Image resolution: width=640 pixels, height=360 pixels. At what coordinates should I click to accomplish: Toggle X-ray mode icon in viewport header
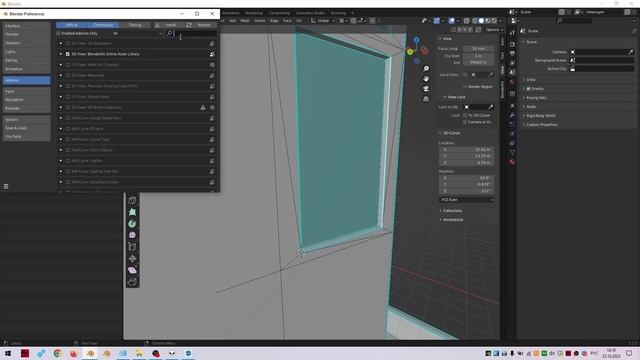(466, 20)
